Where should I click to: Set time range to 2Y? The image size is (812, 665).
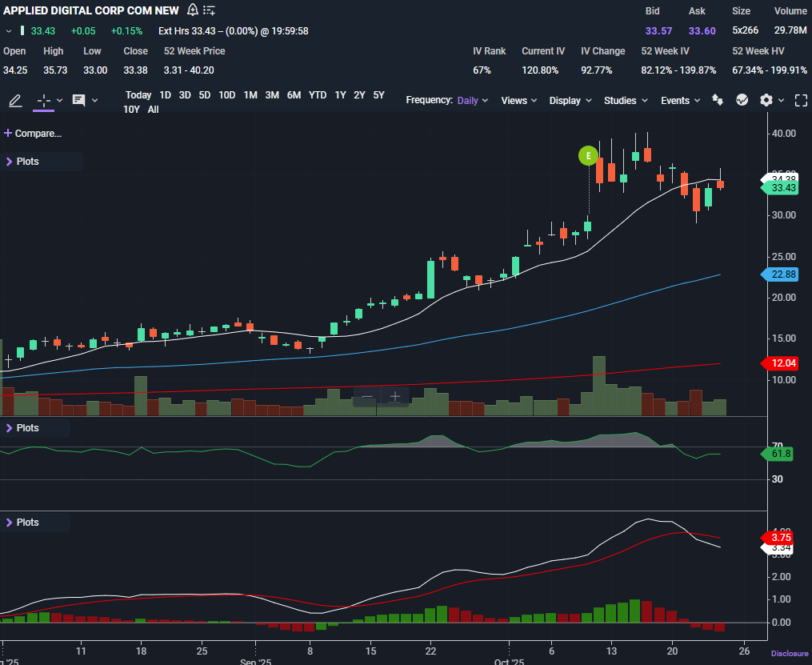[x=359, y=94]
